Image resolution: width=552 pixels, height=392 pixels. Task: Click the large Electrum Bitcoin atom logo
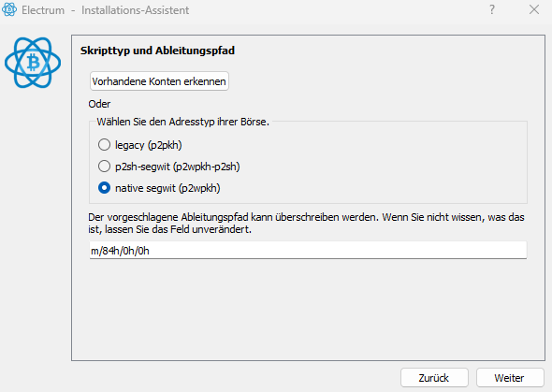pyautogui.click(x=33, y=63)
